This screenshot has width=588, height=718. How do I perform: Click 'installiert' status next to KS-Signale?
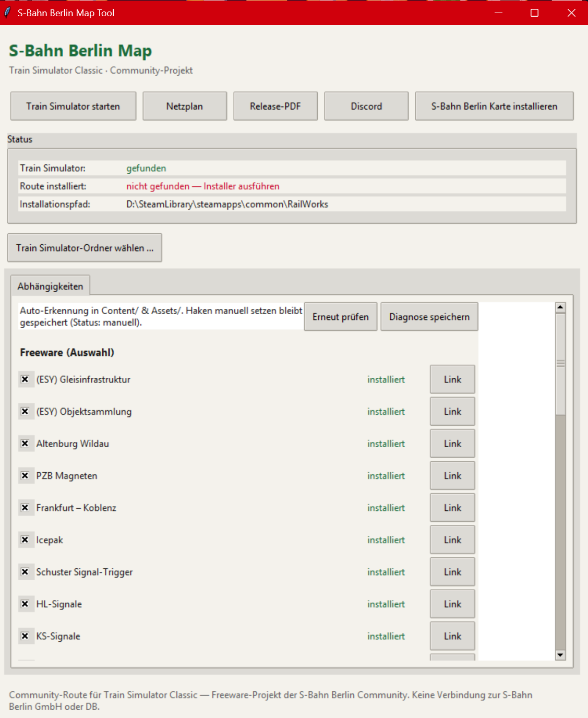[x=386, y=636]
